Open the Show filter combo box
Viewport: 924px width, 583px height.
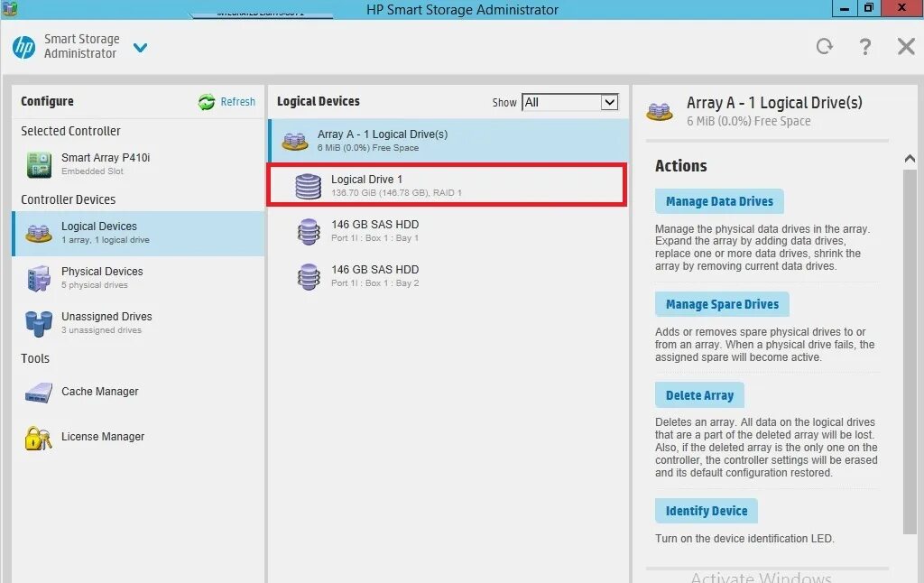pyautogui.click(x=570, y=103)
